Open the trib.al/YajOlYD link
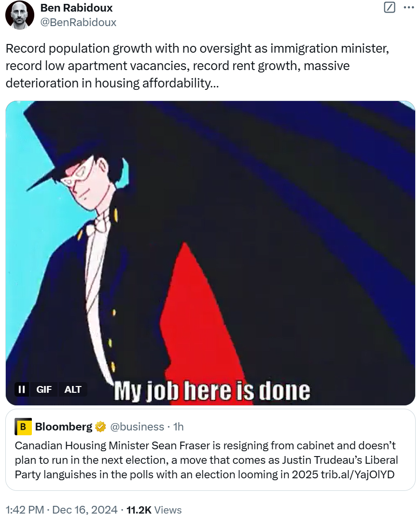 [x=358, y=474]
